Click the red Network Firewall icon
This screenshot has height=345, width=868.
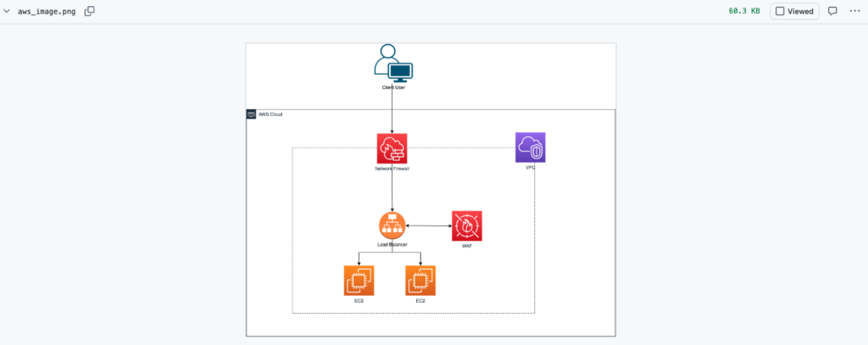(392, 148)
